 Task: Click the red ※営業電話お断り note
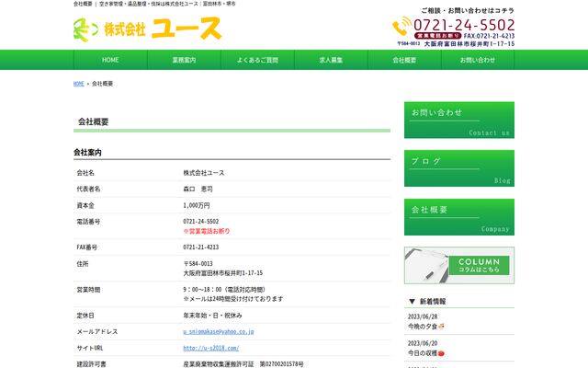click(206, 231)
